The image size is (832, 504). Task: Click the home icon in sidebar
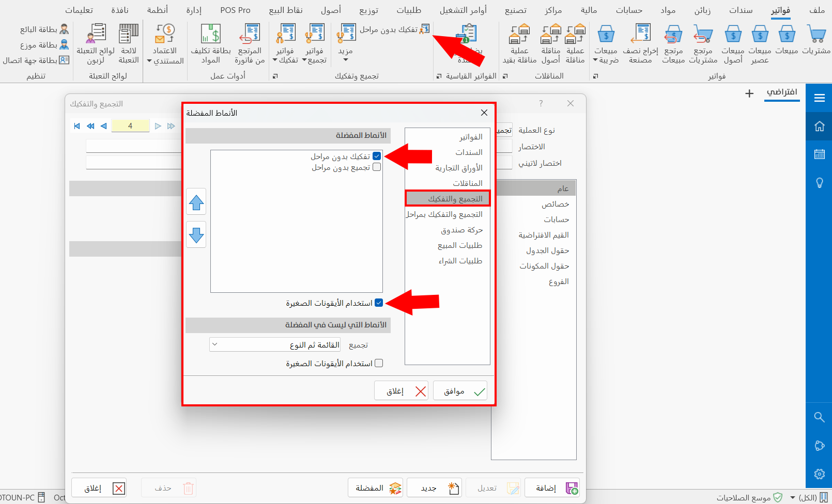[x=819, y=126]
